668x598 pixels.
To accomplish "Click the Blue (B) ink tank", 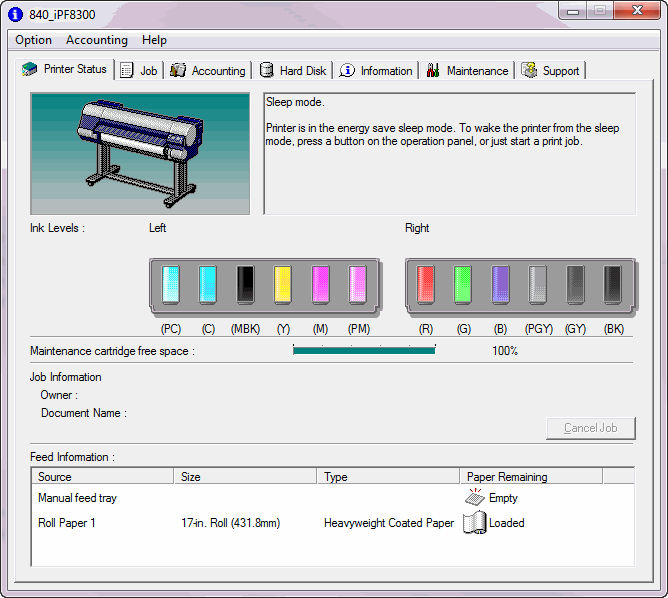I will [500, 285].
